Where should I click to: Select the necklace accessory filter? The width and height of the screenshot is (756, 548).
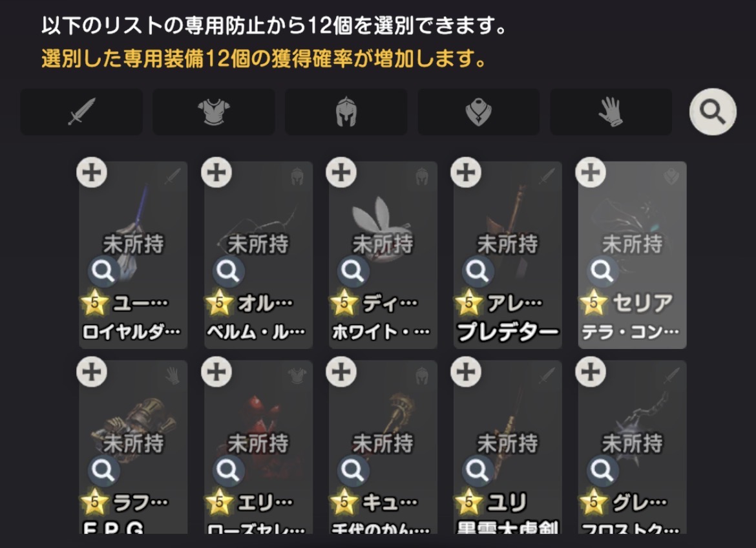tap(479, 112)
